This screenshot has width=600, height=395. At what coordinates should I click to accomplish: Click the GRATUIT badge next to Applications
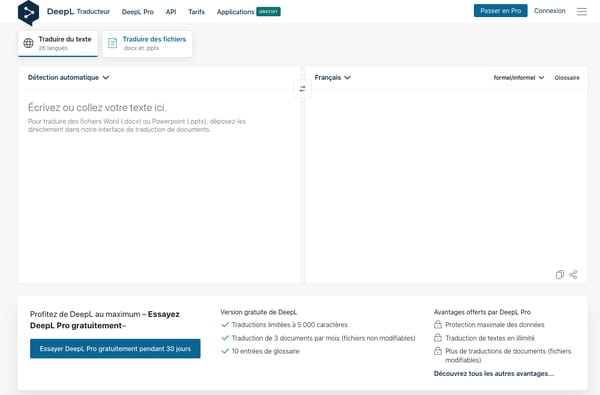pos(268,12)
